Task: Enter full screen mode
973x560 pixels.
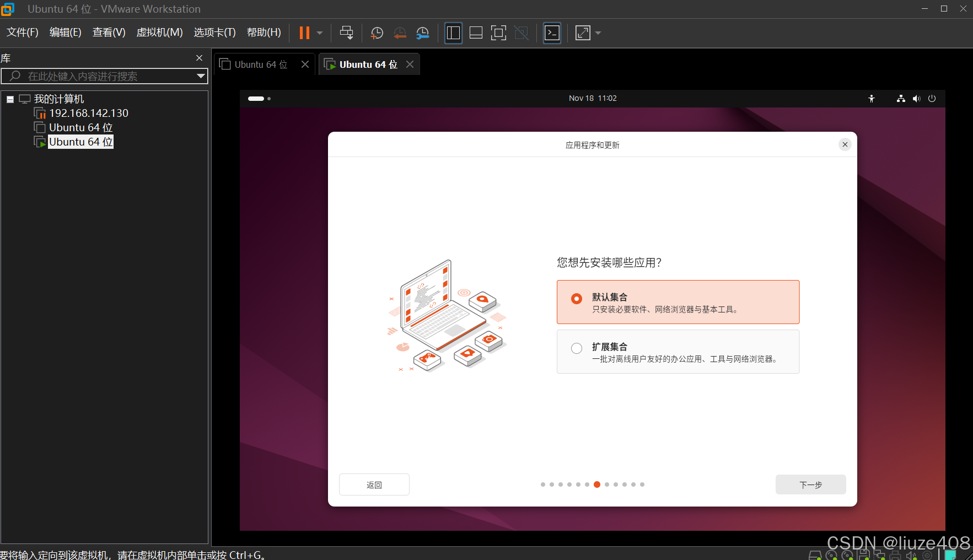Action: click(x=498, y=33)
